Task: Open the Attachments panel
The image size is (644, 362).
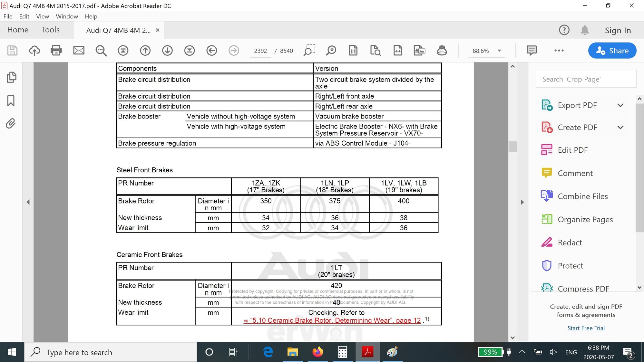Action: coord(11,123)
